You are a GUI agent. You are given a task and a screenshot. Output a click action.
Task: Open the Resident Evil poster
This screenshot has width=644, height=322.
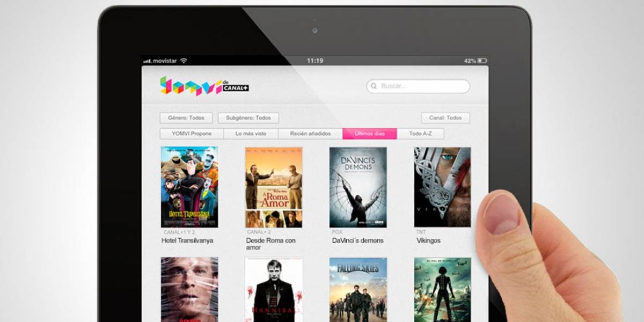pos(442,290)
